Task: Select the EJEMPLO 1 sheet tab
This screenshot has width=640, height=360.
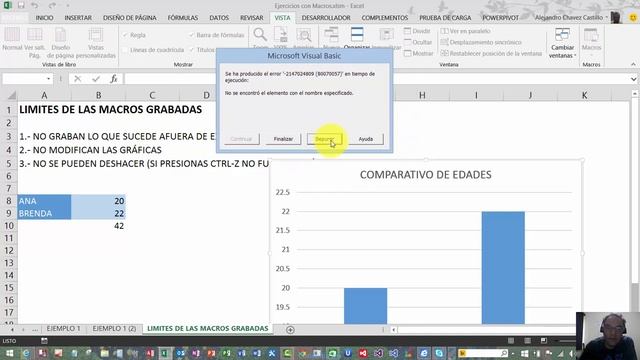Action: point(63,329)
